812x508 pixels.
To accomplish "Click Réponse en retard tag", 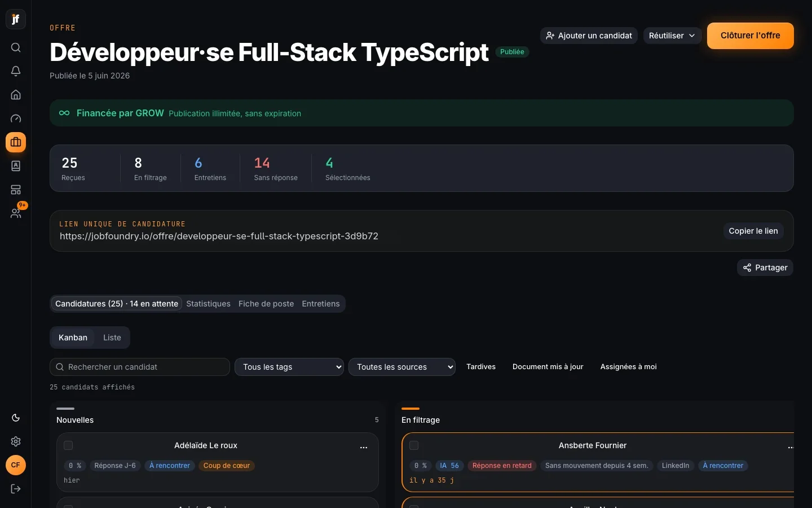I will pos(502,466).
